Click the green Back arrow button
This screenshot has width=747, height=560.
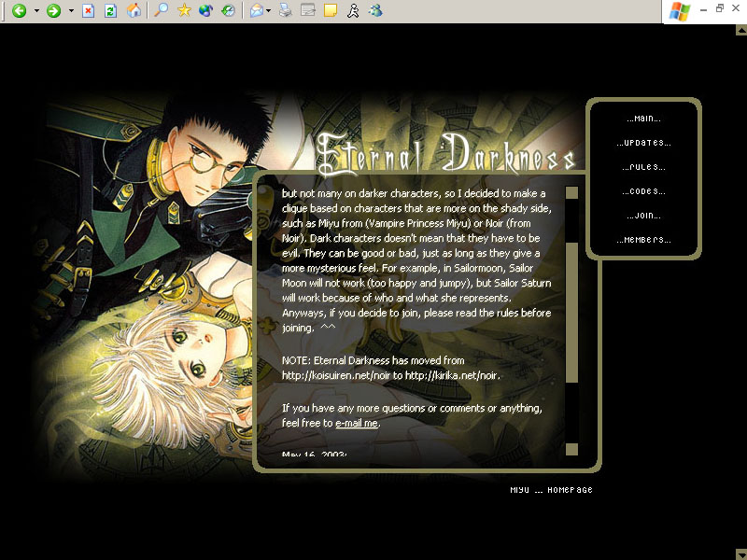coord(19,11)
